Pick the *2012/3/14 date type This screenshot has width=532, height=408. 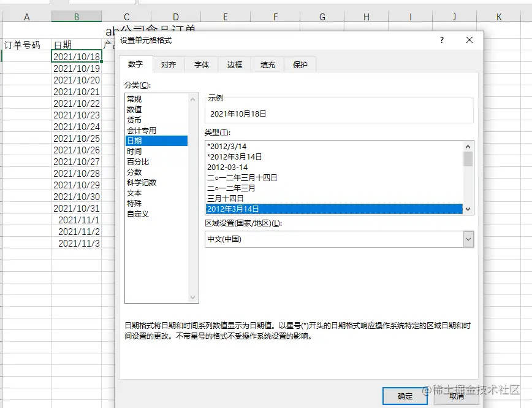point(334,147)
